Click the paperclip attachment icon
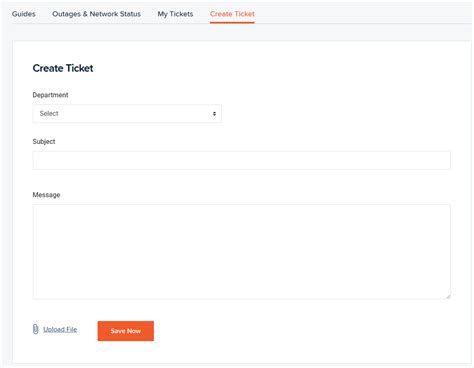474x368 pixels. click(35, 329)
